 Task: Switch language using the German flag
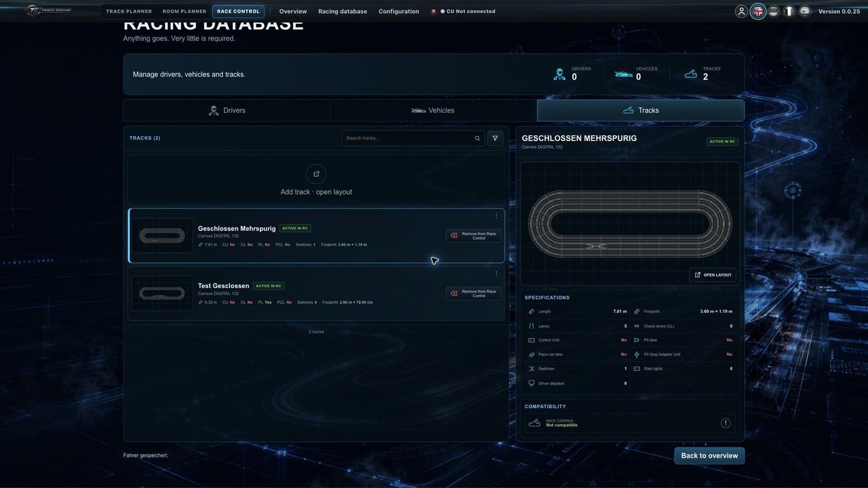(774, 11)
